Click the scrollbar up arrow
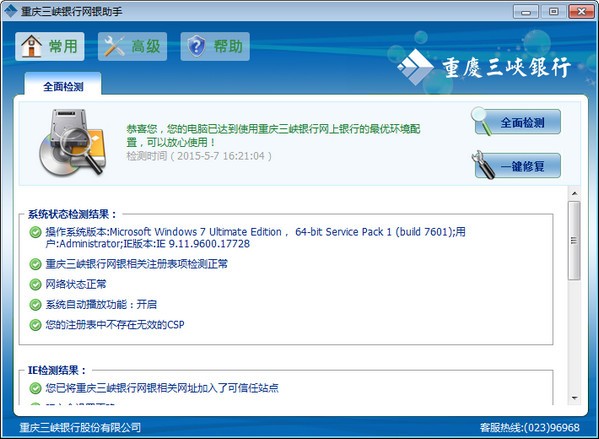Image resolution: width=599 pixels, height=439 pixels. [574, 194]
